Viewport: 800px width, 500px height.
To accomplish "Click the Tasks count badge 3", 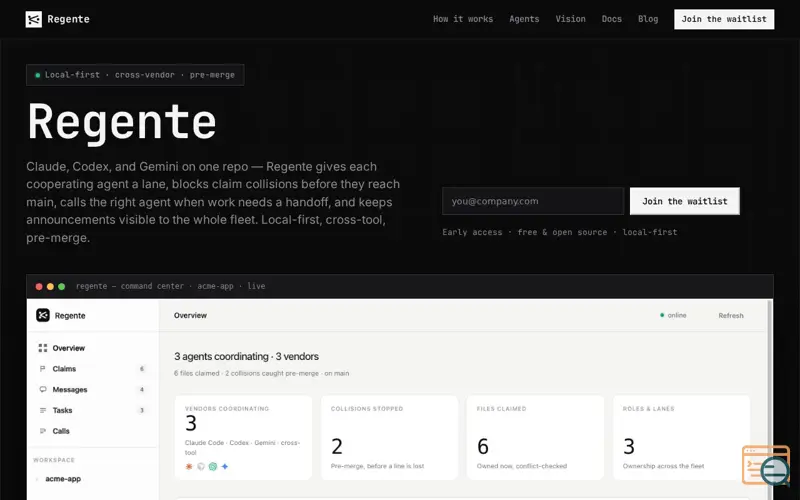I will 142,410.
